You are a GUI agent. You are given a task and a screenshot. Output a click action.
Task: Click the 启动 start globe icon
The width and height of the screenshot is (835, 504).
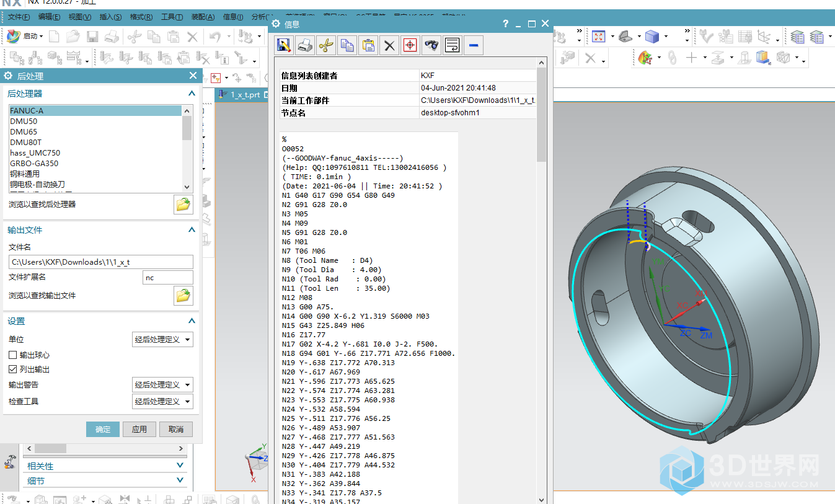click(14, 37)
